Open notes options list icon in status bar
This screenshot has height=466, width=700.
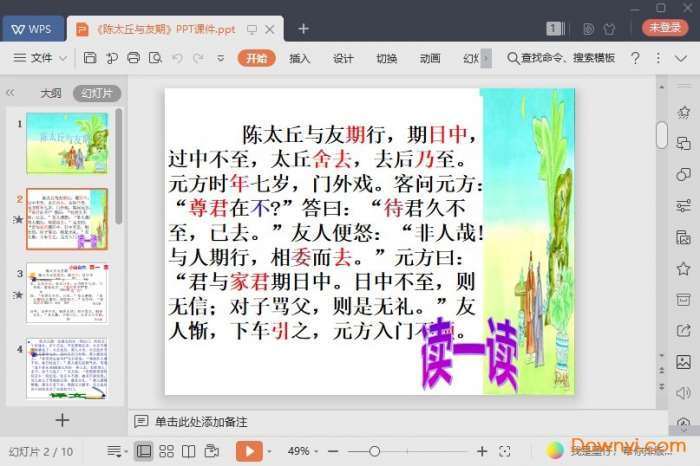(117, 451)
